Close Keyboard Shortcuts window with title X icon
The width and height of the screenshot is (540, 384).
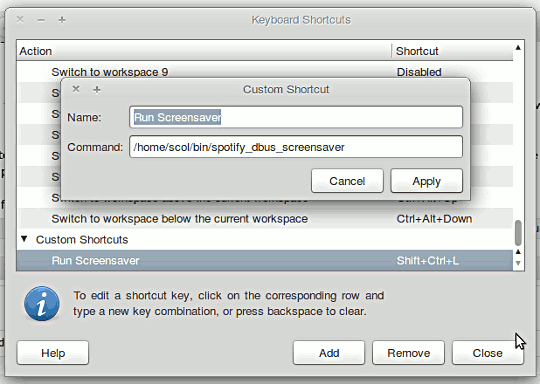[x=20, y=19]
